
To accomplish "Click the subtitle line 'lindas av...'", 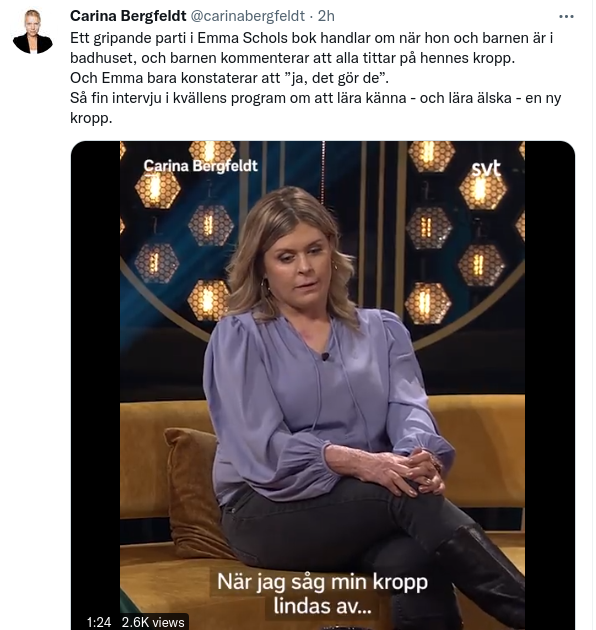I will click(322, 606).
